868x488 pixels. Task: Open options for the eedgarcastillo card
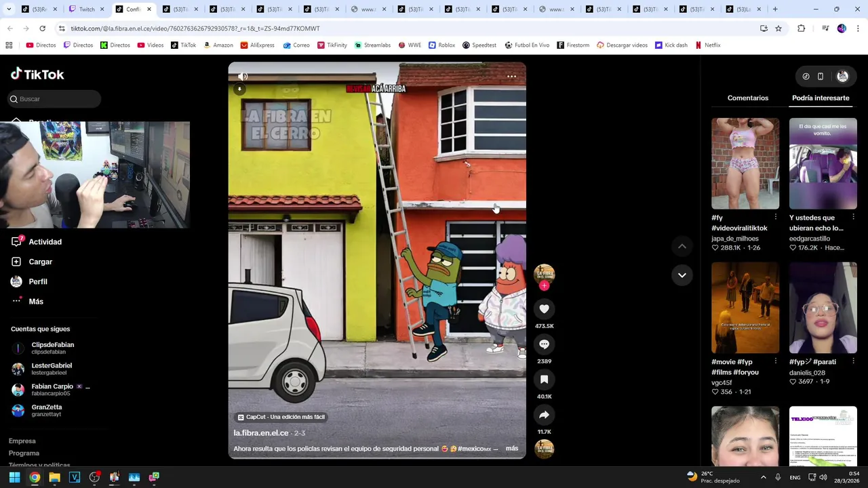click(x=853, y=218)
